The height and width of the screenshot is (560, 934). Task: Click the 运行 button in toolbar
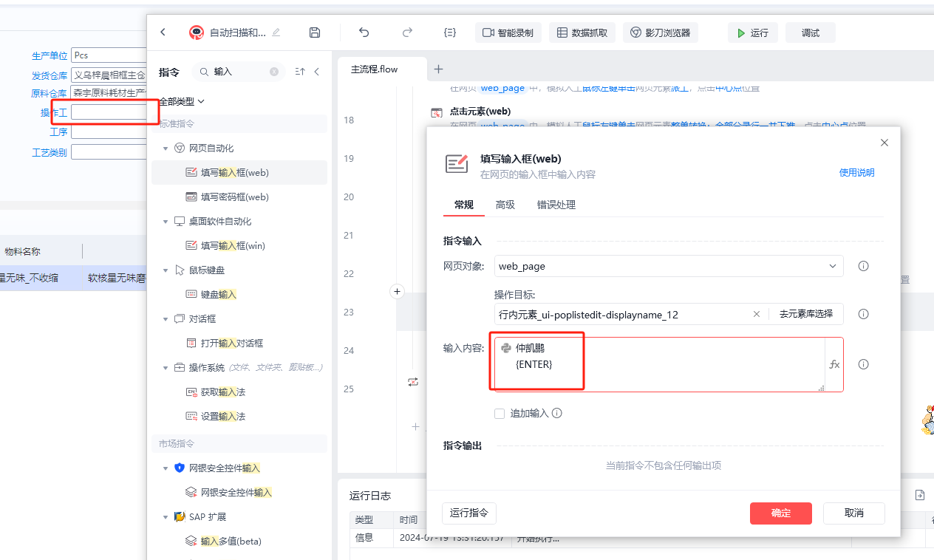(x=752, y=33)
